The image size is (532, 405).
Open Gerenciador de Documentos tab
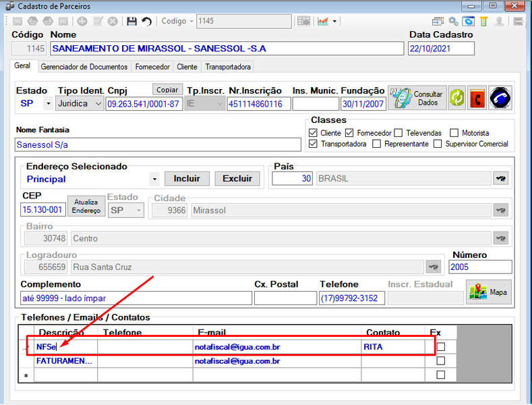point(84,67)
